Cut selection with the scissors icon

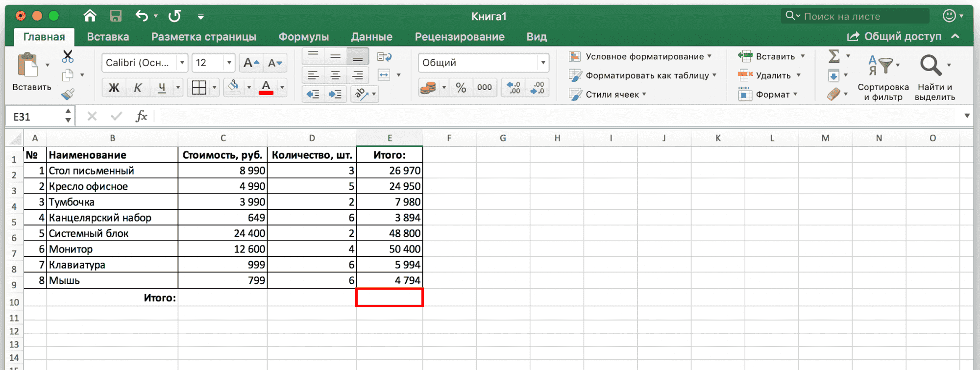(x=68, y=56)
